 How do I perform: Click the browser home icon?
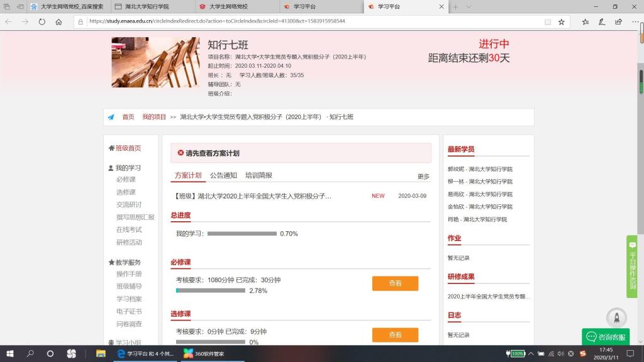tap(58, 21)
